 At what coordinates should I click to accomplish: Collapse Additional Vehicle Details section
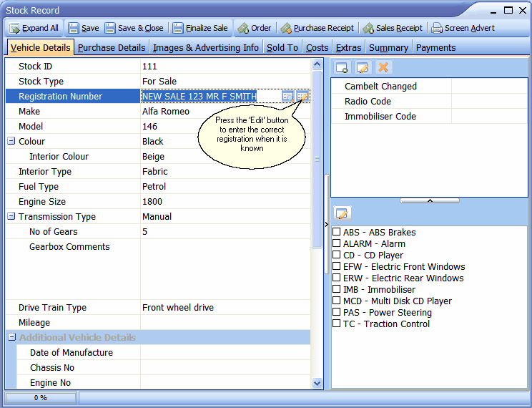12,337
